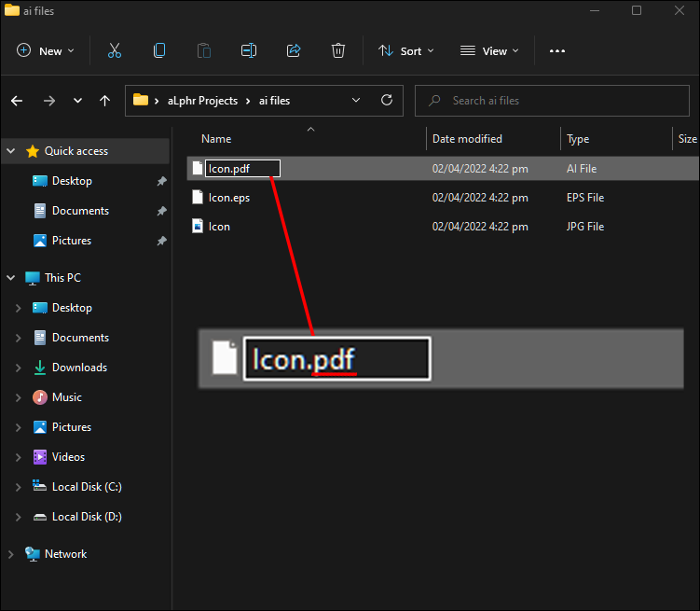700x611 pixels.
Task: Click the Type column header
Action: click(x=578, y=139)
